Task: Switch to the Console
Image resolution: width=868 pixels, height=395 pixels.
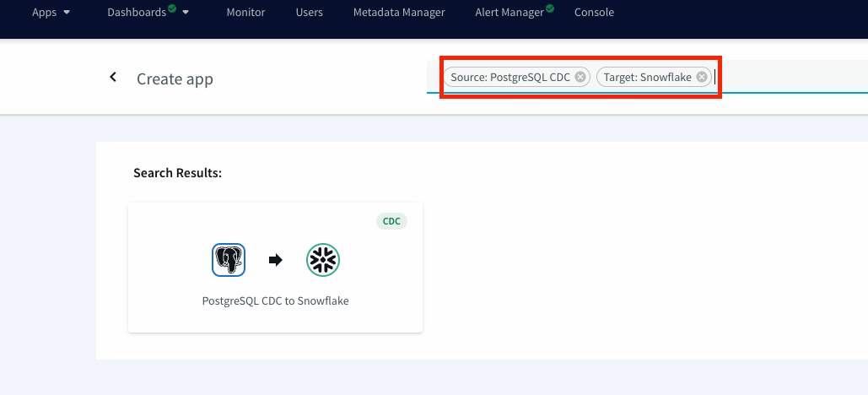Action: pyautogui.click(x=594, y=12)
